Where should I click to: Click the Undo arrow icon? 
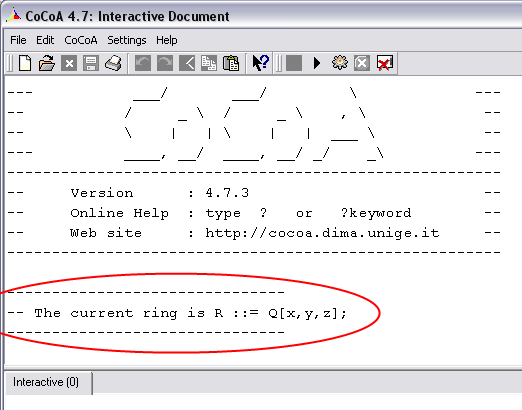point(143,63)
